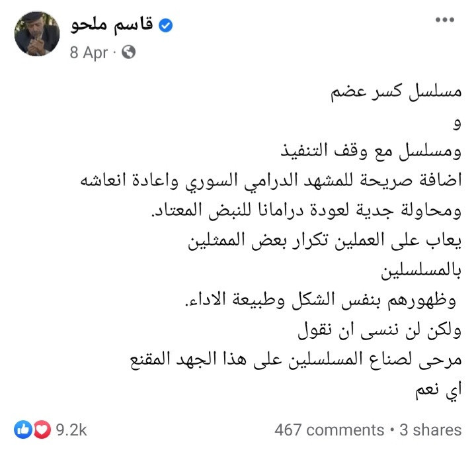
Task: Click the line ومسلسل مع وقف التنفيذ
Action: tap(371, 150)
